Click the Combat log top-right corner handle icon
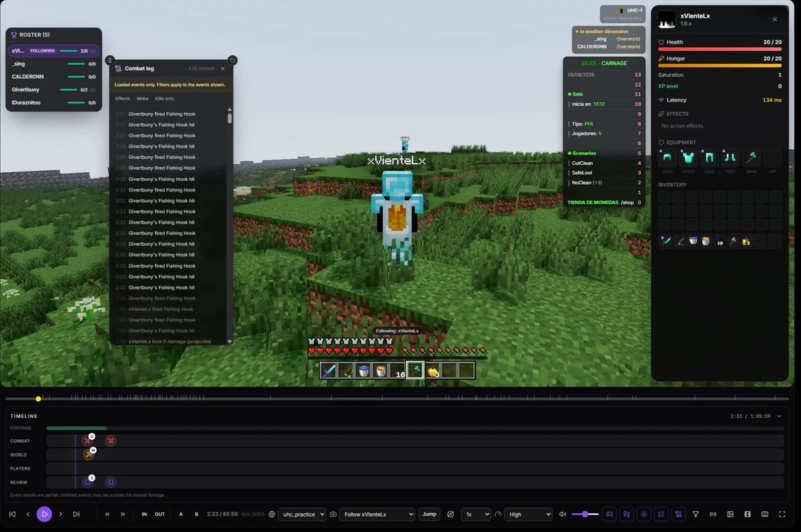Screen dimensions: 801x532 pos(232,60)
